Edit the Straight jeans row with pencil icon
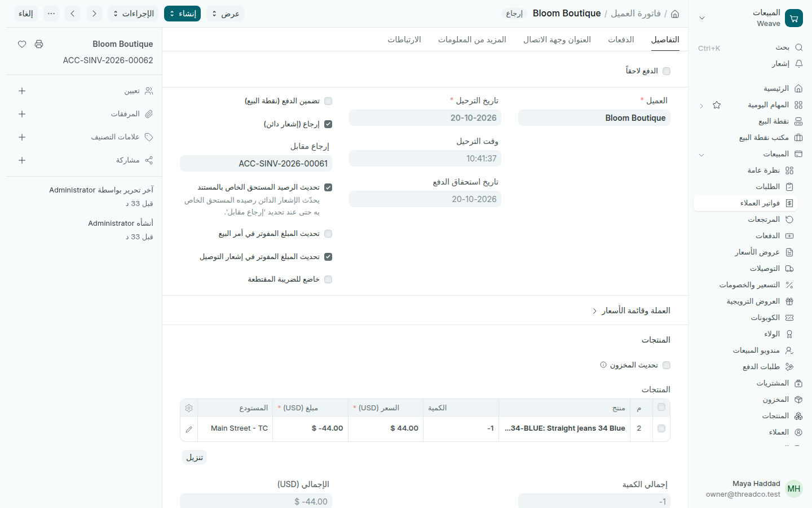The width and height of the screenshot is (812, 508). click(189, 429)
